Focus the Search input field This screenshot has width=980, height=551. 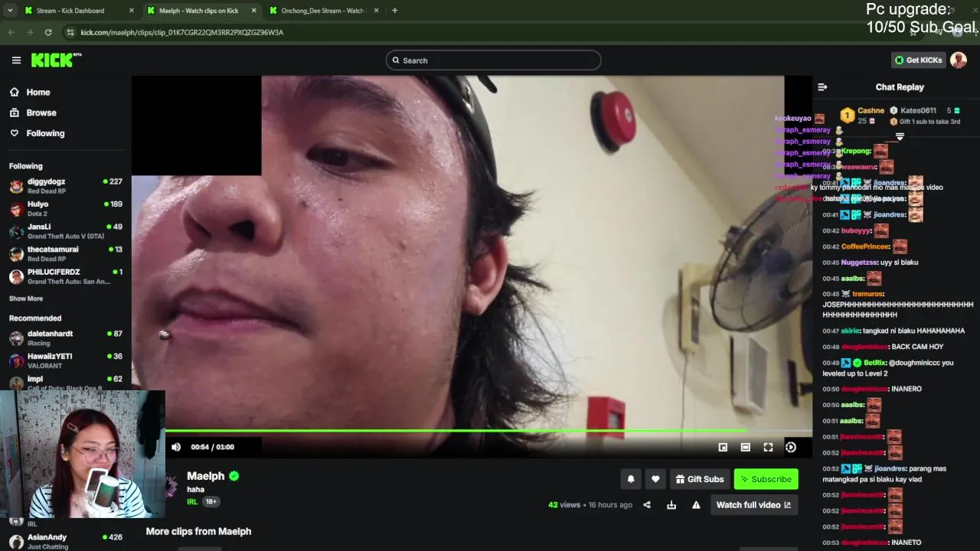coord(493,60)
